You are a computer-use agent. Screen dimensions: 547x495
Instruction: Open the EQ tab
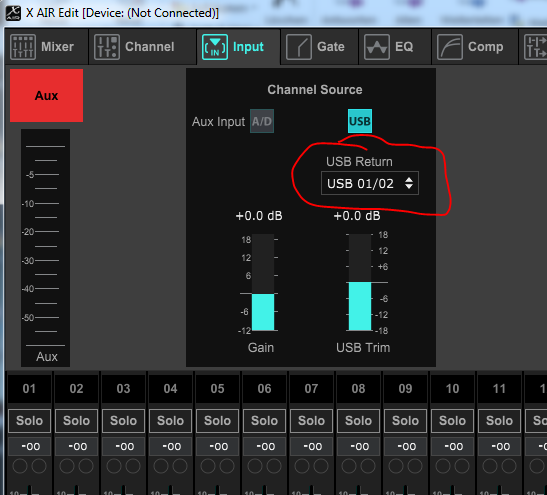(395, 47)
